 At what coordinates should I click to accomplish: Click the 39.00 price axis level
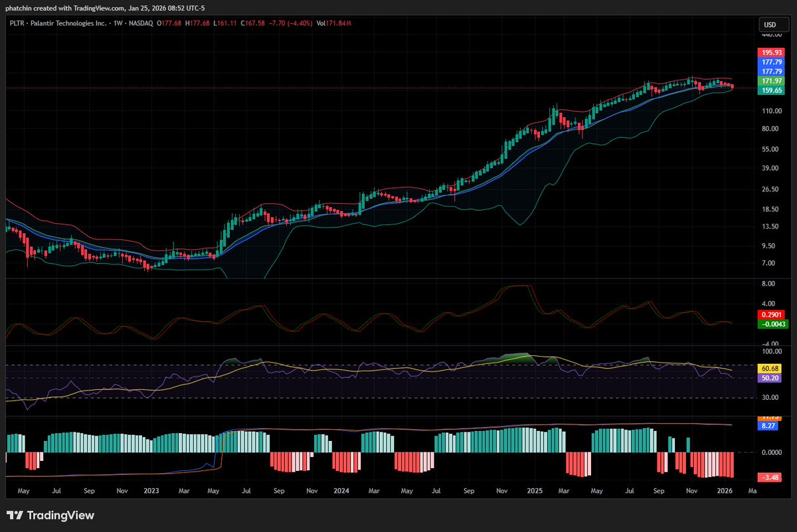coord(770,169)
